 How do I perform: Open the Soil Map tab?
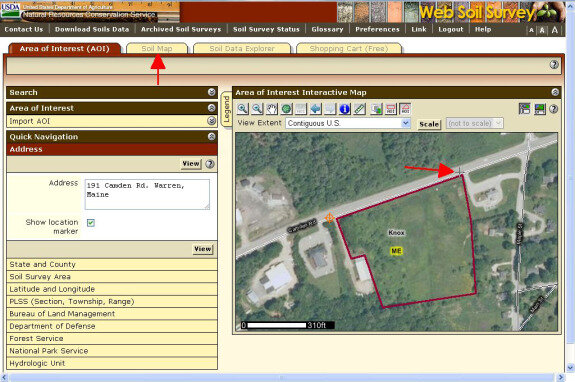point(157,48)
